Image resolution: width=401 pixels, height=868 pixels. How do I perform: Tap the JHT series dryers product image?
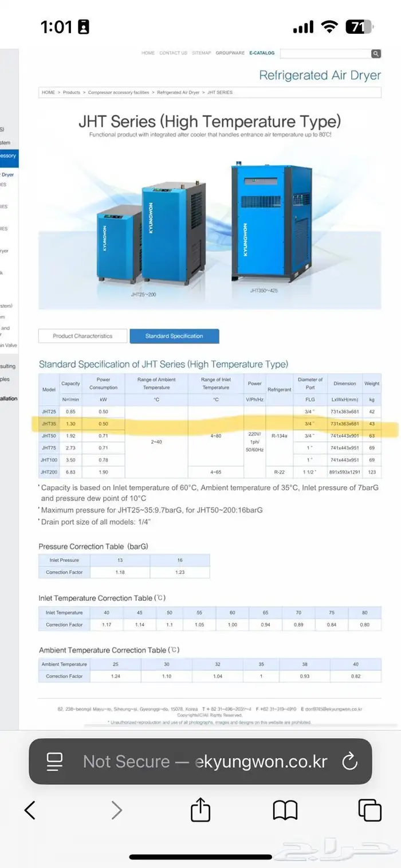pyautogui.click(x=210, y=229)
